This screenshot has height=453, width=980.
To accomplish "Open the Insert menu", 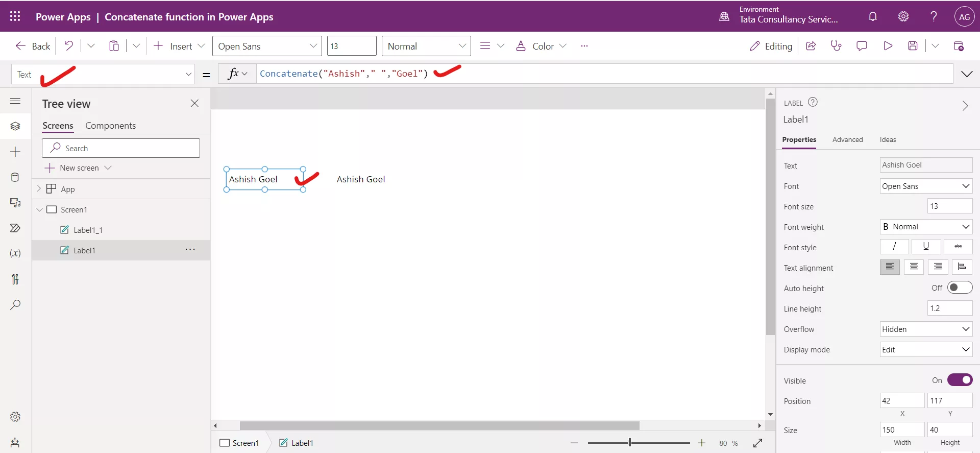I will pyautogui.click(x=179, y=46).
